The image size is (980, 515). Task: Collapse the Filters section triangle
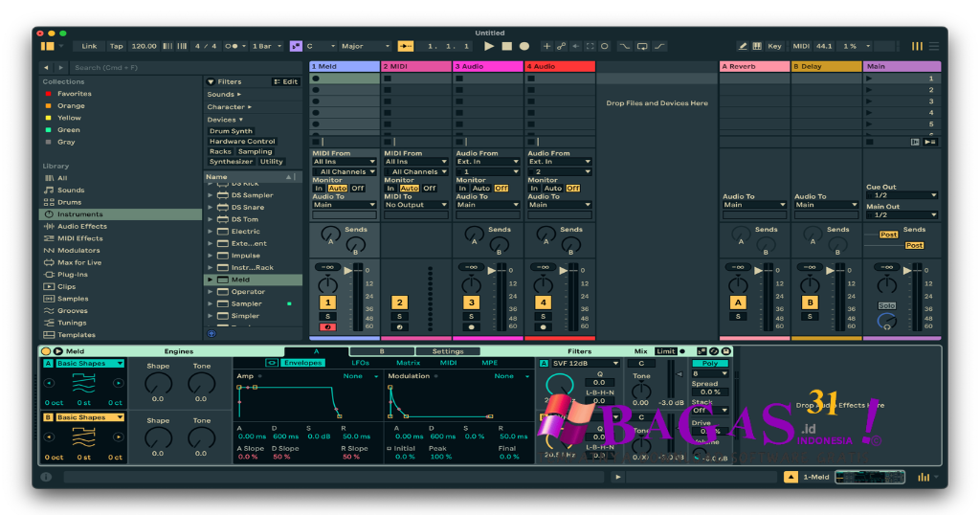(211, 82)
